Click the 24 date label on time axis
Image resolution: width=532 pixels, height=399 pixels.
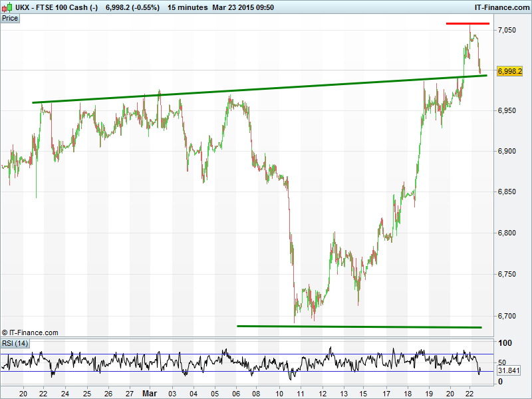pos(65,394)
